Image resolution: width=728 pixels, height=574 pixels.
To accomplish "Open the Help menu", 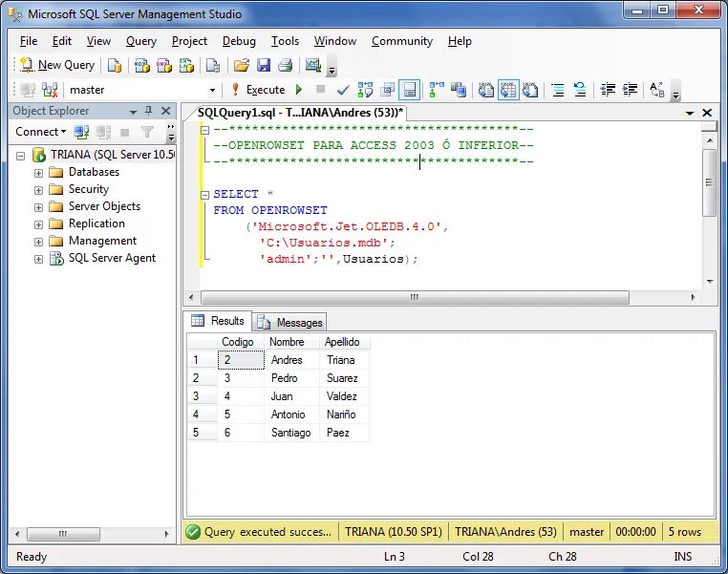I will point(460,41).
